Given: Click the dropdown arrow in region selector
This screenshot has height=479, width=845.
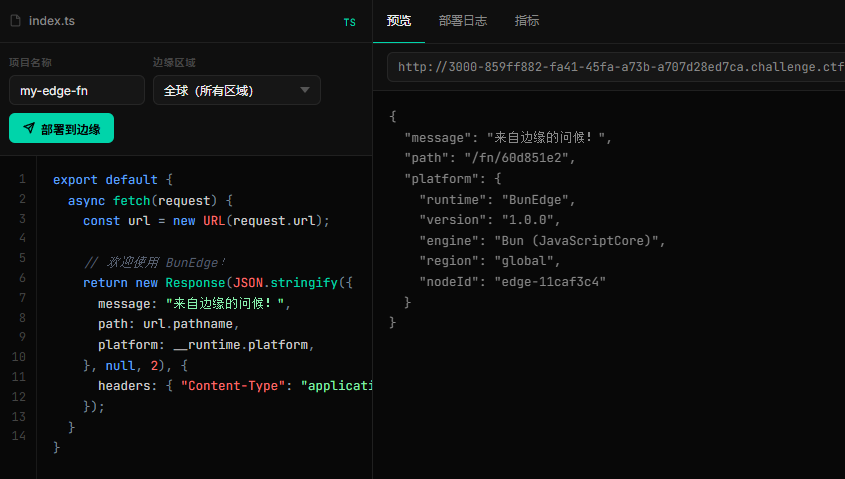Looking at the screenshot, I should click(x=305, y=90).
